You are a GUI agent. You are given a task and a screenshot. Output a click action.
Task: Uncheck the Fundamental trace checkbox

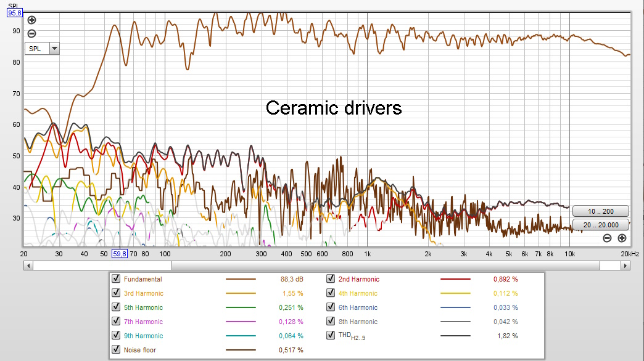116,279
